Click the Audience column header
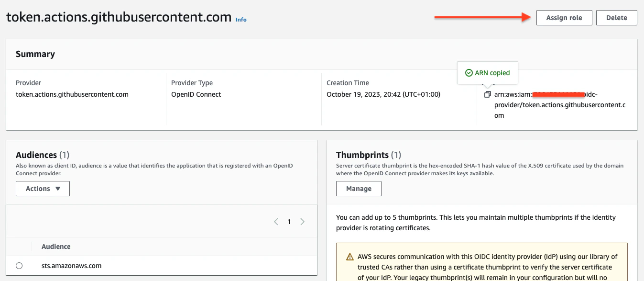Screen dimensions: 644x281 coord(55,247)
